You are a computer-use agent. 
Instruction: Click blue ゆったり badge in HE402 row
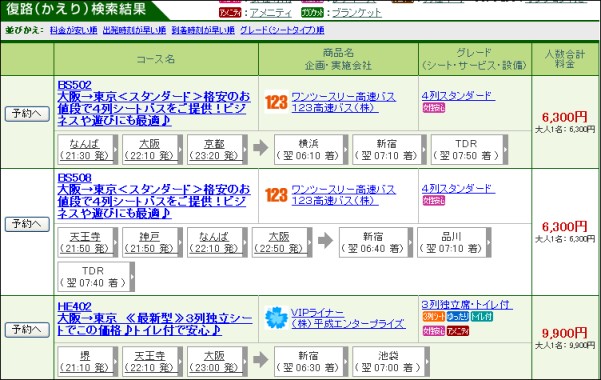[458, 316]
